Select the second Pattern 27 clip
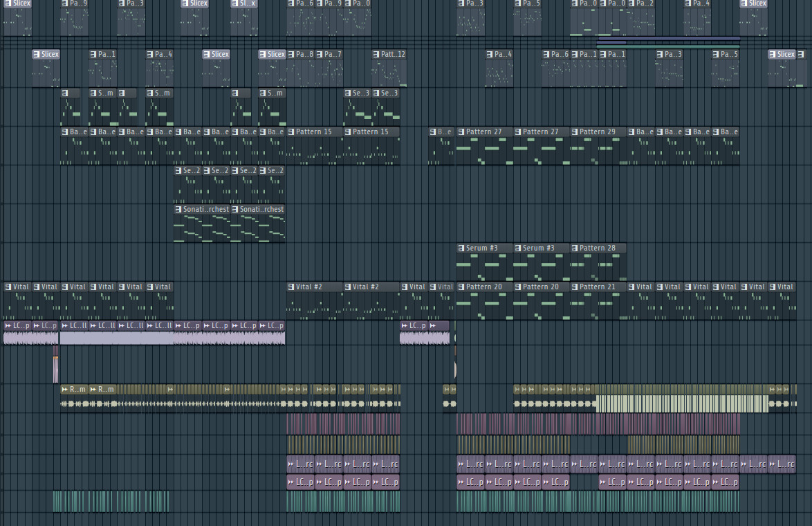 pyautogui.click(x=542, y=145)
